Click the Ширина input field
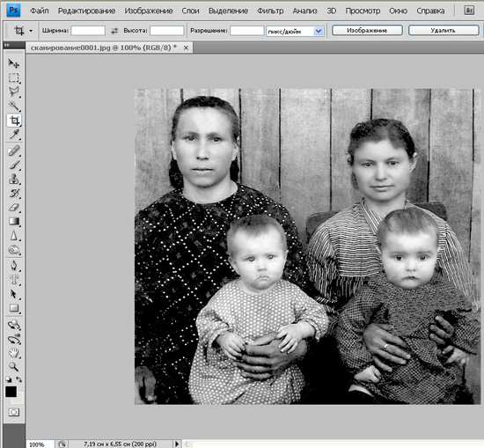 pyautogui.click(x=88, y=31)
